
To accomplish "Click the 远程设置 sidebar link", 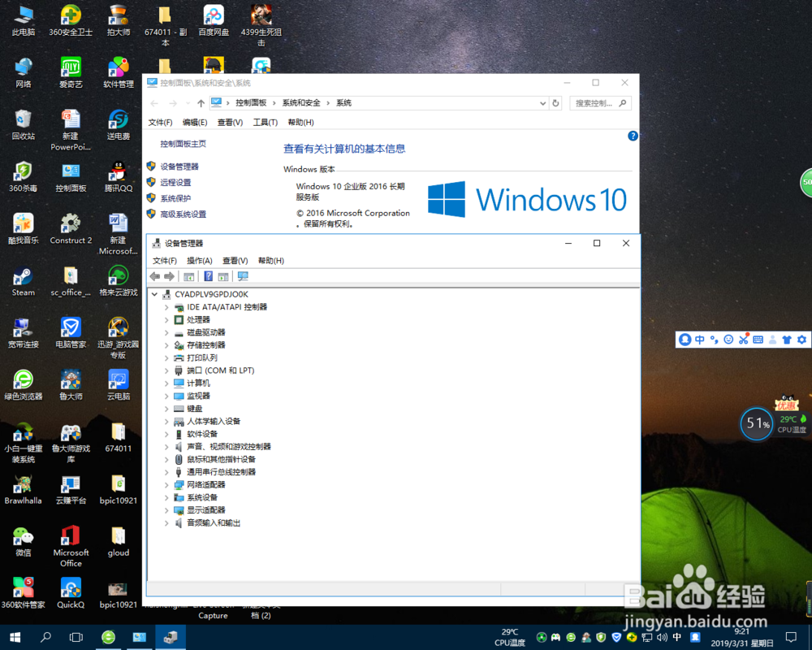I will pyautogui.click(x=175, y=183).
